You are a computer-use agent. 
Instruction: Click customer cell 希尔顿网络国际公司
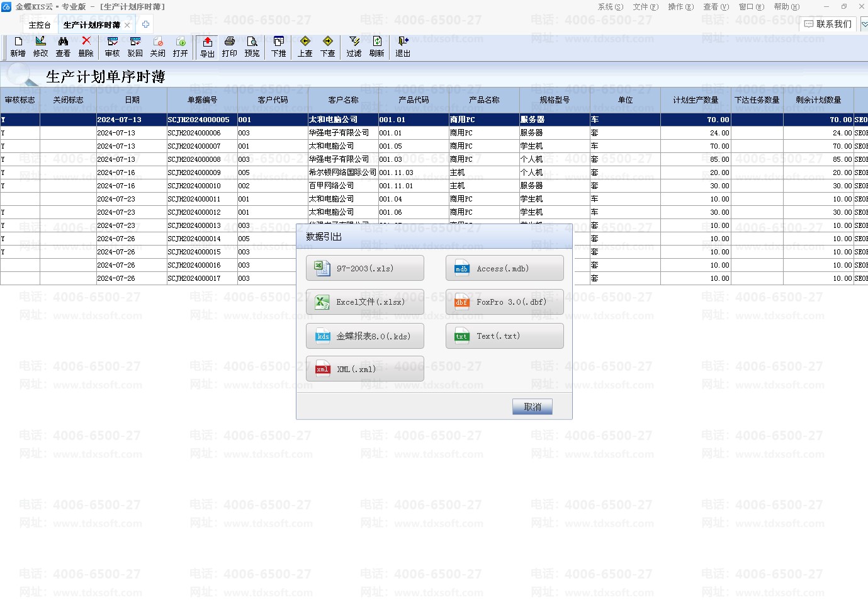(344, 173)
